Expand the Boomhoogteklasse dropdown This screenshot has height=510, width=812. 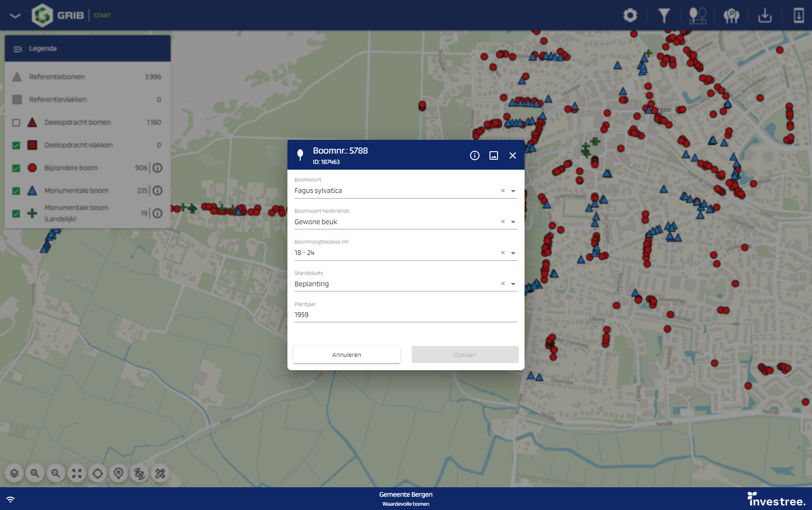coord(513,253)
